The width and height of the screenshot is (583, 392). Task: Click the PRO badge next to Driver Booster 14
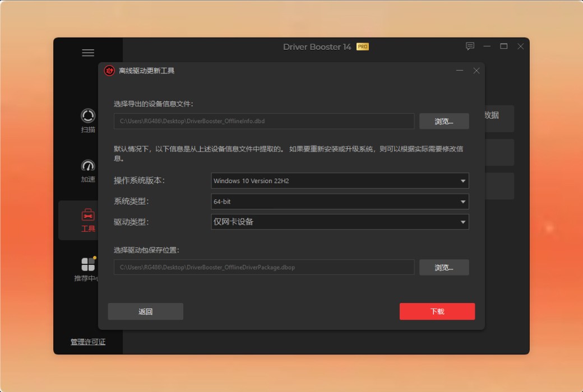click(363, 47)
